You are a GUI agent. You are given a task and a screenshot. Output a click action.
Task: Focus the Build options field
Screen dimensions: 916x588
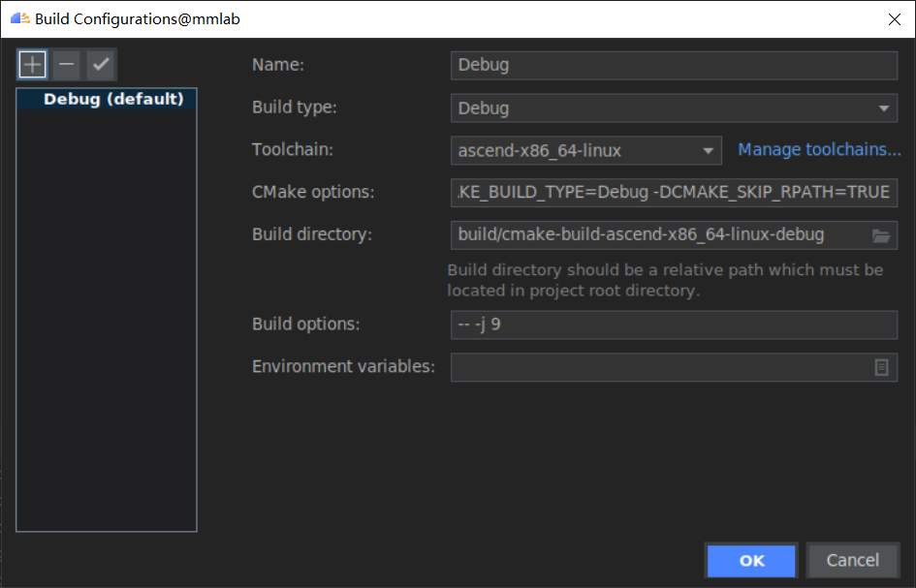[674, 325]
